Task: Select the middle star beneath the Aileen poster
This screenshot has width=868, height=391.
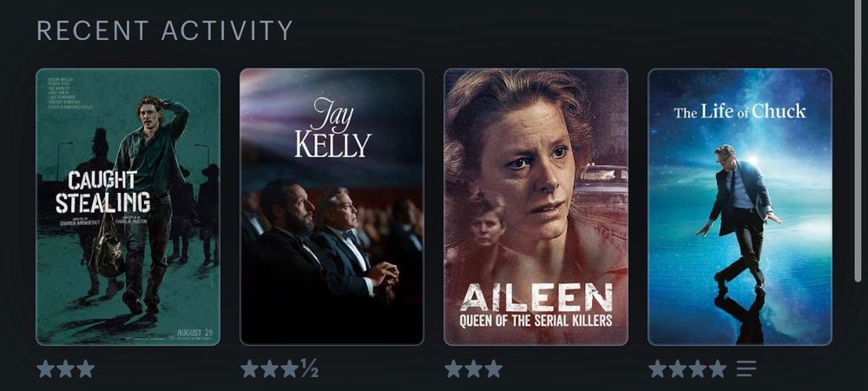Action: (x=473, y=368)
